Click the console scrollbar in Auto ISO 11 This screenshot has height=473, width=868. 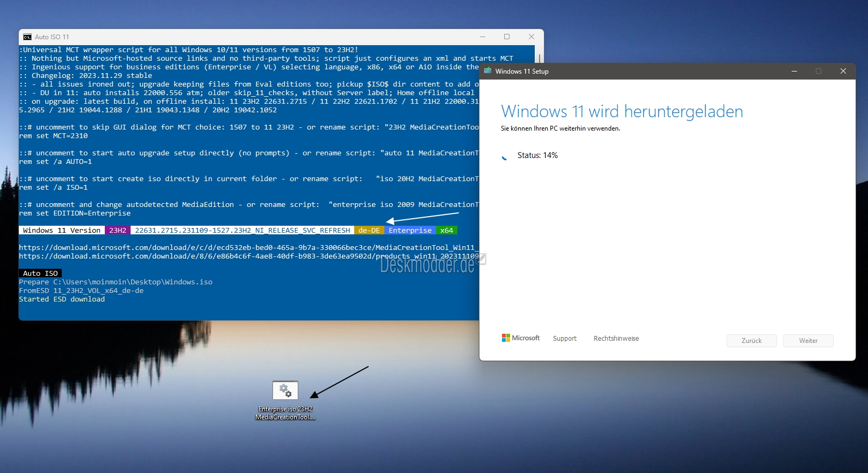pyautogui.click(x=539, y=58)
